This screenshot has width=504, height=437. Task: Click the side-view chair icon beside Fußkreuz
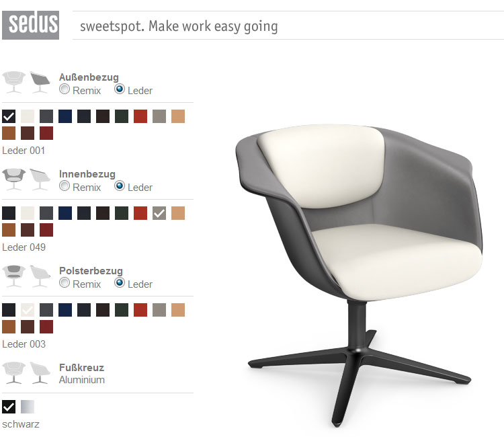point(40,372)
